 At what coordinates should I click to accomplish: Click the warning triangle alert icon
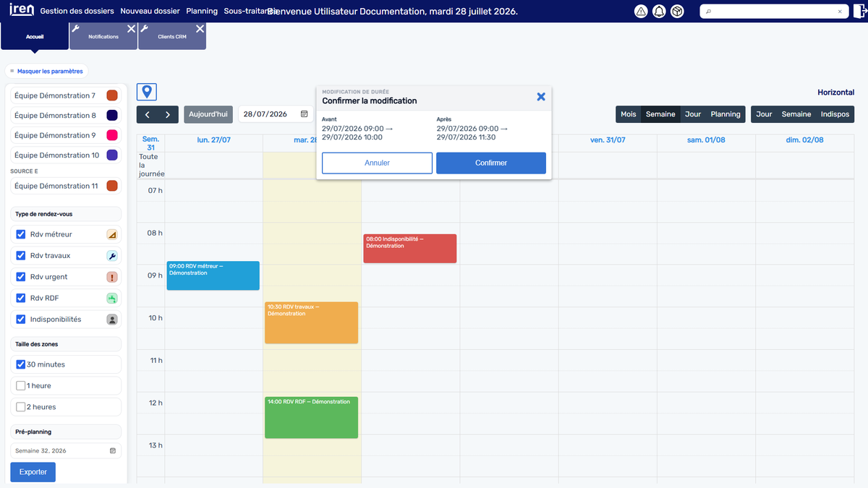[641, 12]
